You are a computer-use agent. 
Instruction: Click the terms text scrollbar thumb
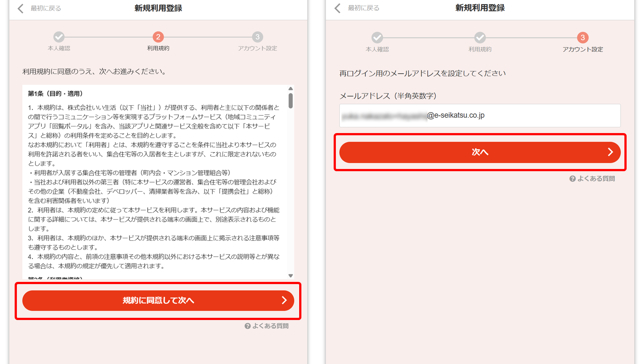[290, 101]
